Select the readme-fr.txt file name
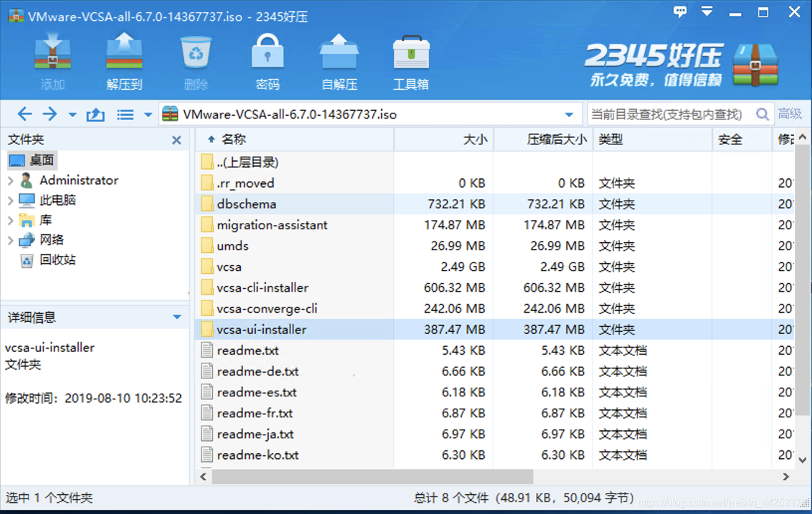 click(254, 413)
